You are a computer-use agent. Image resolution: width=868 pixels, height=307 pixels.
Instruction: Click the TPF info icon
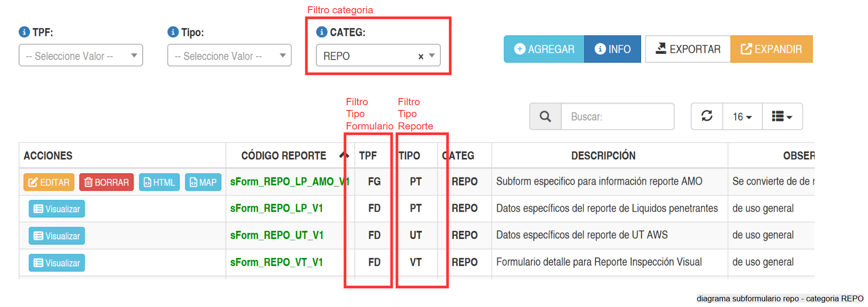(24, 32)
